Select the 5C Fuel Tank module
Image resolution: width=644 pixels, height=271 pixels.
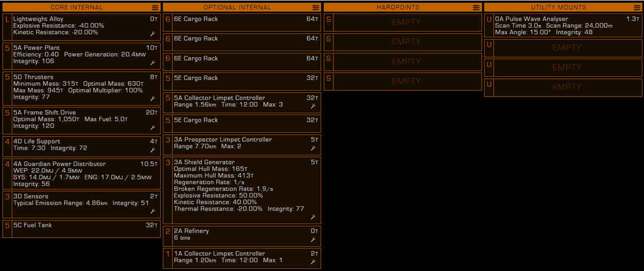coord(82,229)
